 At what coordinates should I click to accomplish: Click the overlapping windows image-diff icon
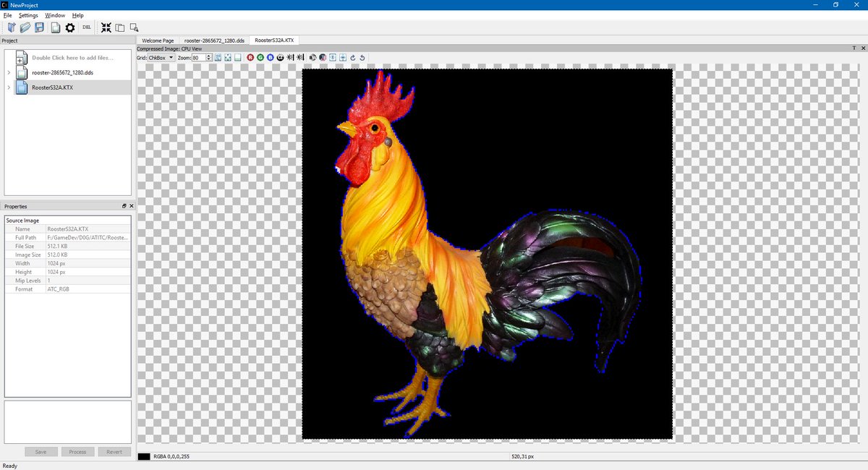tap(120, 27)
